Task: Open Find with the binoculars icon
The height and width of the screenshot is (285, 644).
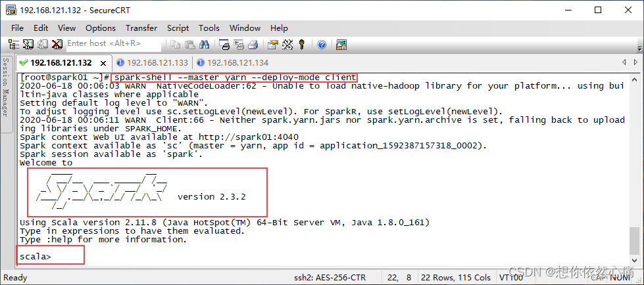Action: point(204,44)
